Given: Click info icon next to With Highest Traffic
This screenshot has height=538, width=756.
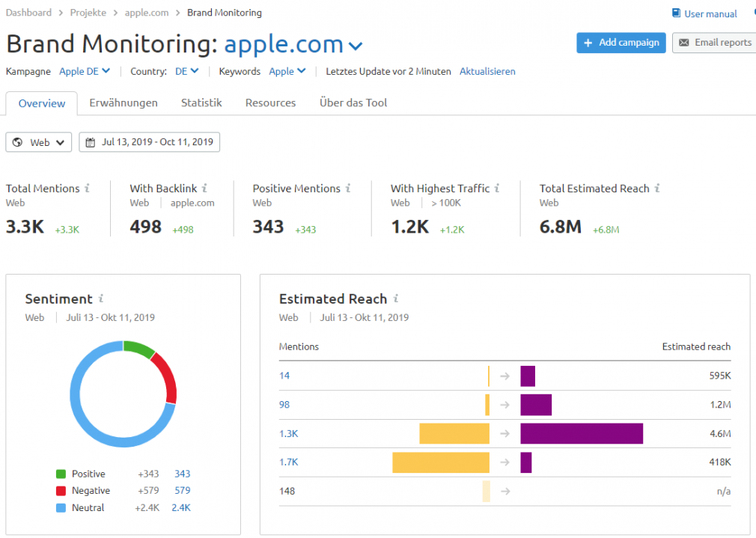Looking at the screenshot, I should (496, 188).
